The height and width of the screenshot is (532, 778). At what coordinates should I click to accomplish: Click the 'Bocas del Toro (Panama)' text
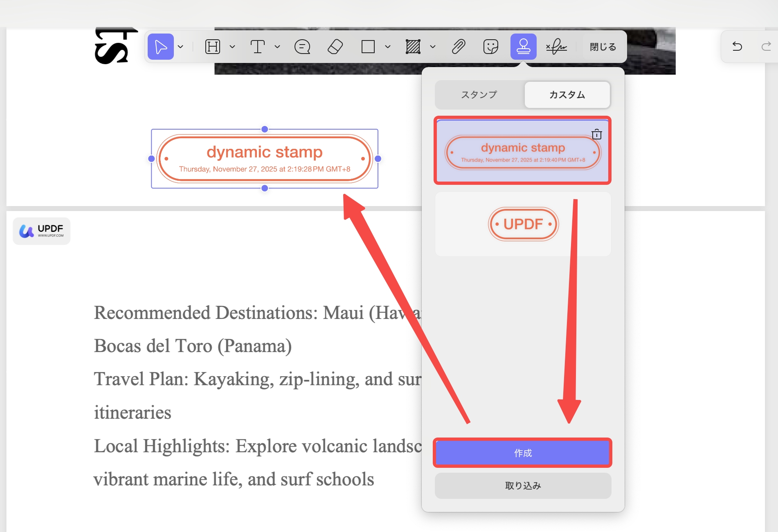pyautogui.click(x=193, y=346)
